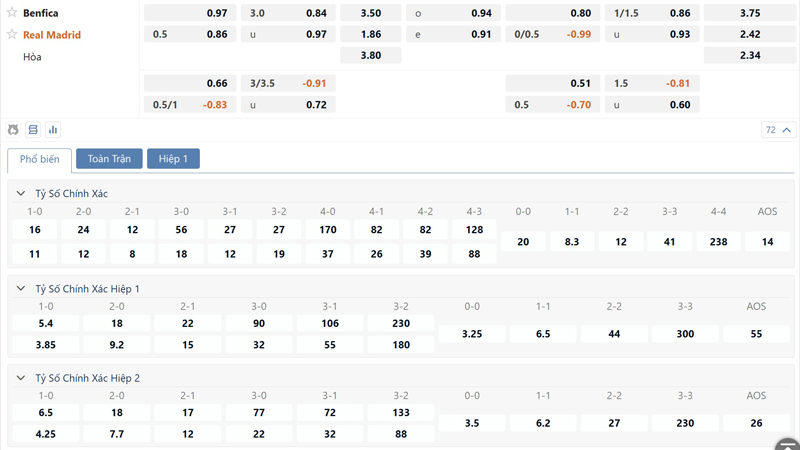
Task: Switch to the Toàn Trận tab
Action: [109, 159]
